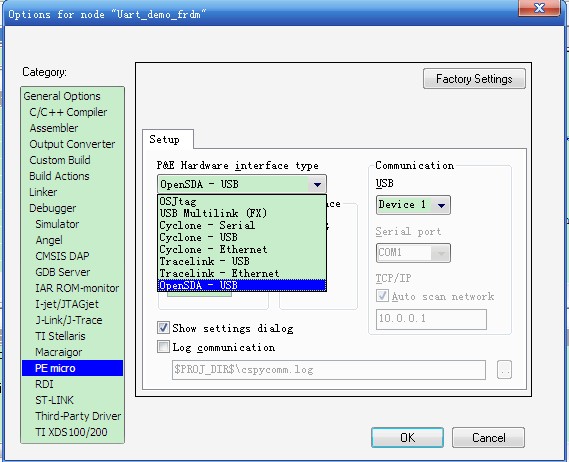Select ST-LINK category
The width and height of the screenshot is (569, 462).
pyautogui.click(x=54, y=400)
